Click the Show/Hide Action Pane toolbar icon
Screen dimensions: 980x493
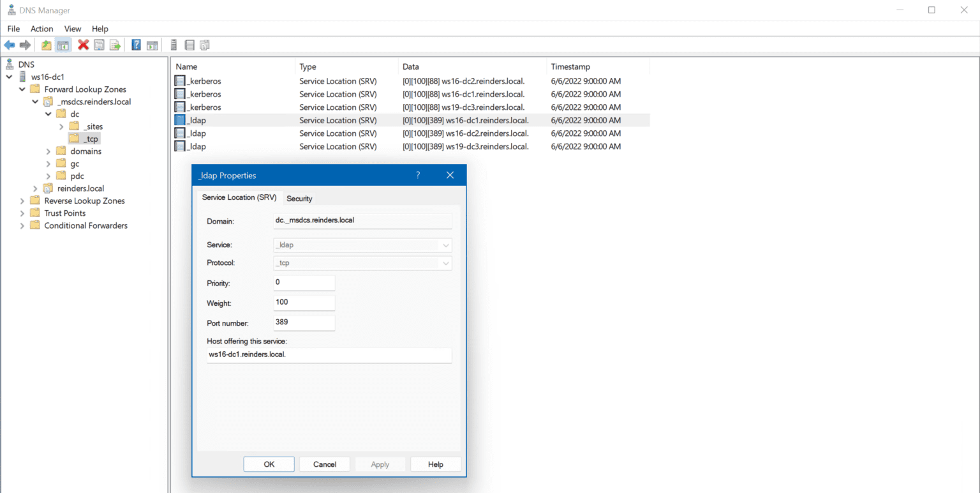152,44
